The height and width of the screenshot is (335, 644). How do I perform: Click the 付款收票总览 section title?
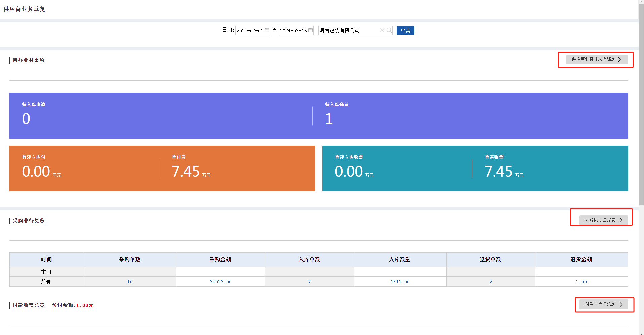[29, 305]
